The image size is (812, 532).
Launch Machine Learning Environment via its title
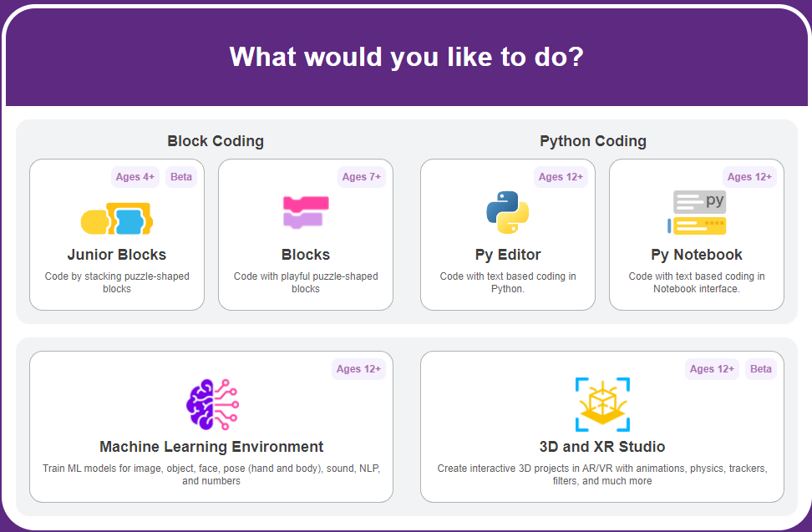coord(211,447)
